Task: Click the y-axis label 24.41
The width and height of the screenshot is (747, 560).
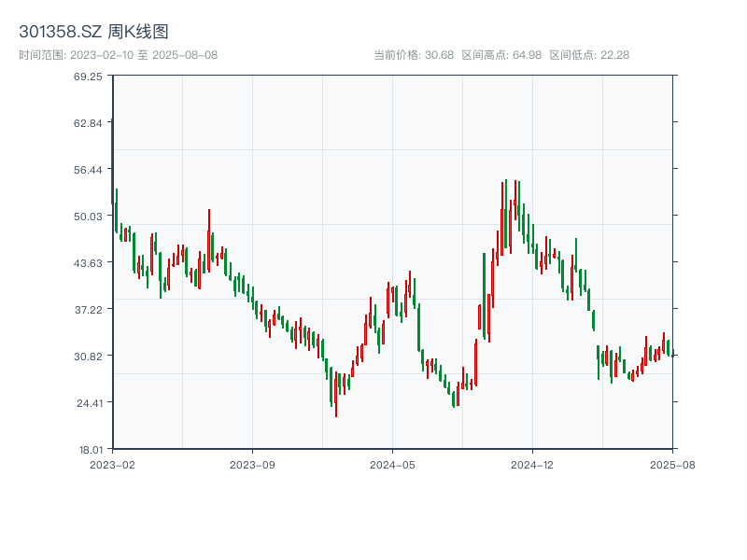Action: point(90,403)
